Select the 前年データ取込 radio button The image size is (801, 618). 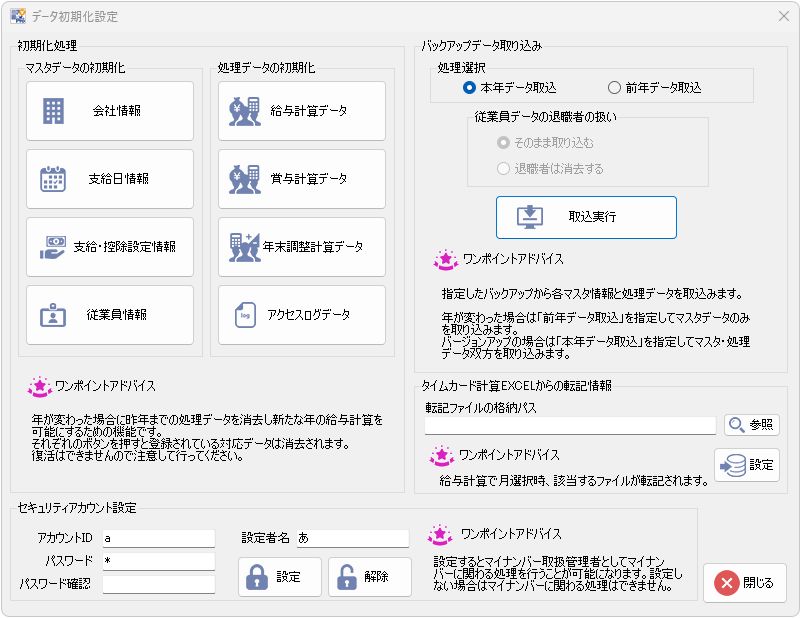pyautogui.click(x=614, y=88)
